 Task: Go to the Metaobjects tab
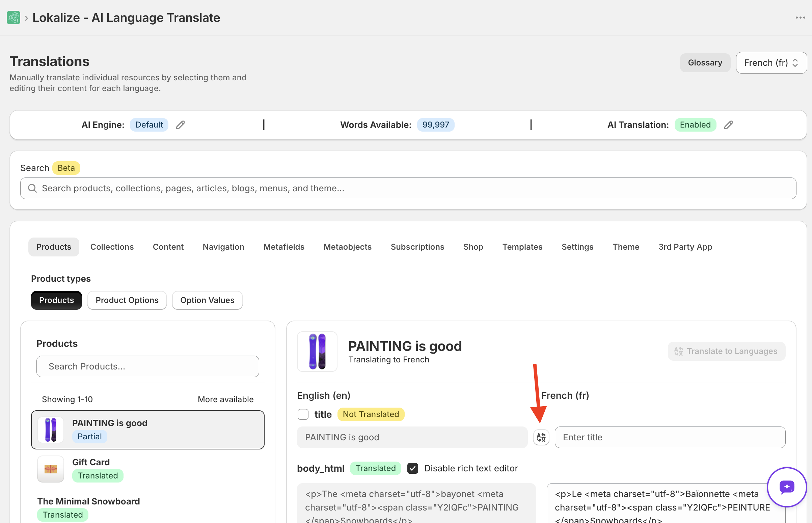coord(347,247)
